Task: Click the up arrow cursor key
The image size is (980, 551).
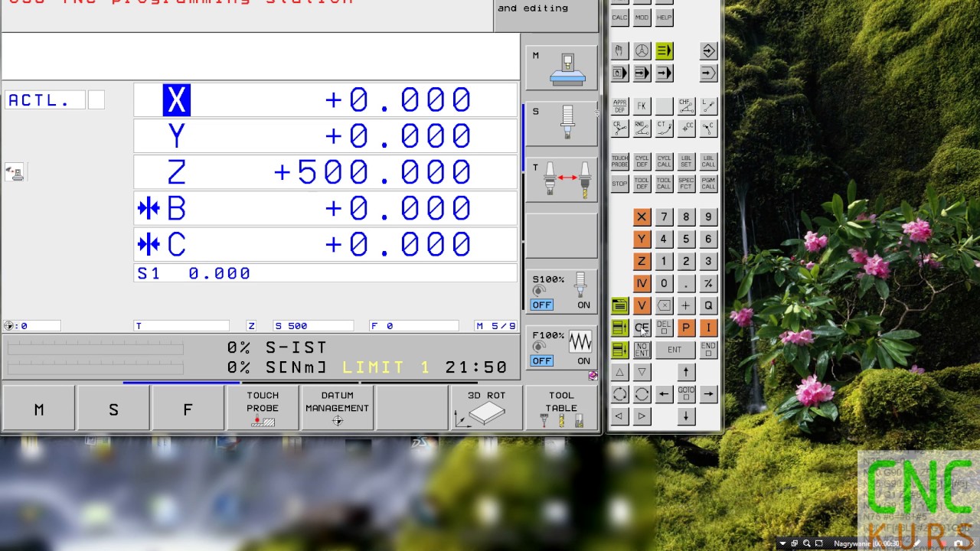Action: point(686,372)
